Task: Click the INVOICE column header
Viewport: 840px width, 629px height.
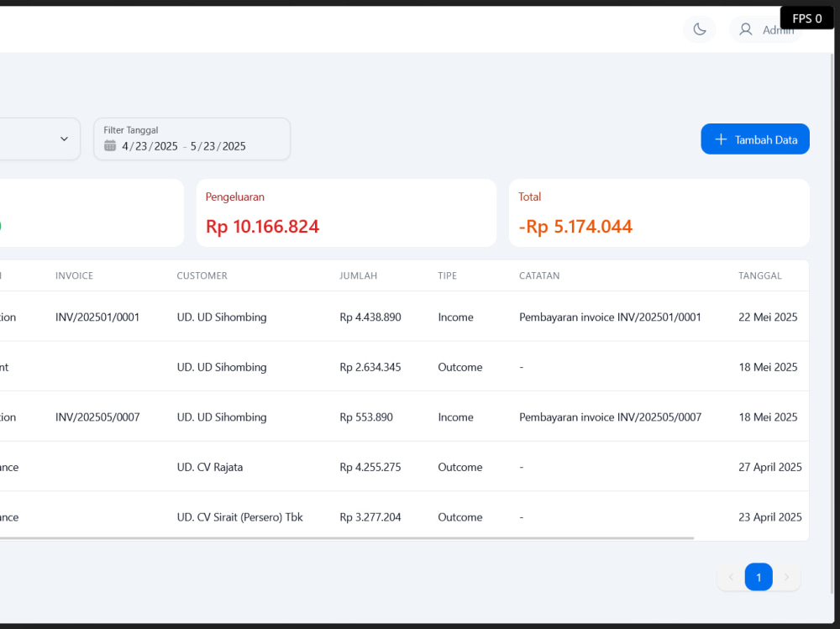Action: point(74,275)
